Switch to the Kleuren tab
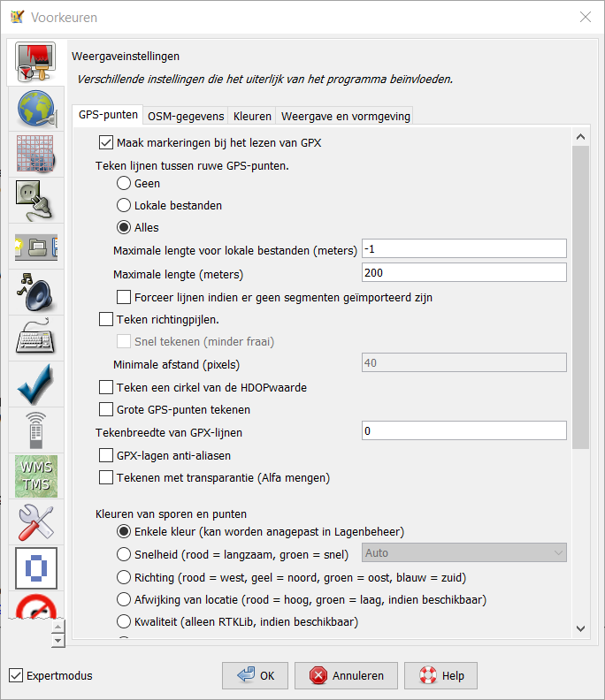This screenshot has width=605, height=700. [x=252, y=116]
